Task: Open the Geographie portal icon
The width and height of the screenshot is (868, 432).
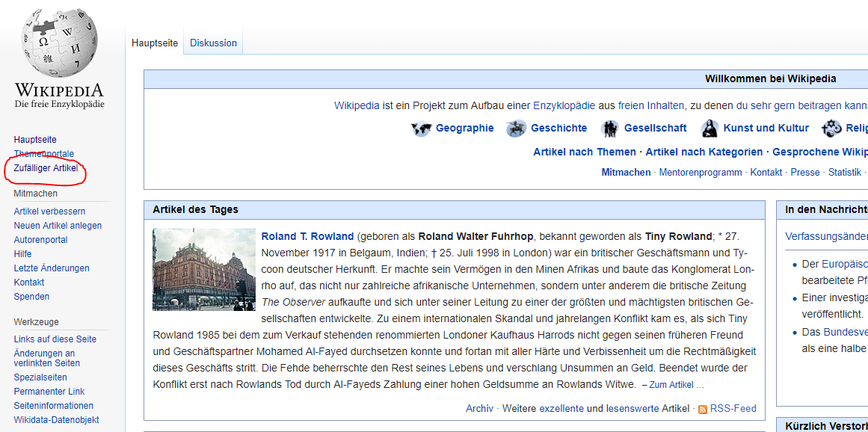Action: click(x=421, y=129)
